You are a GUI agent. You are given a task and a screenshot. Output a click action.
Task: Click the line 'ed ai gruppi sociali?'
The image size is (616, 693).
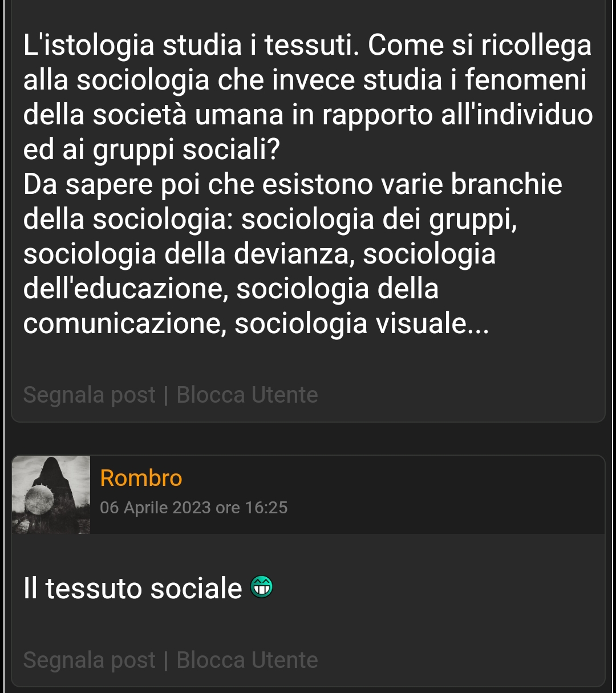point(152,150)
